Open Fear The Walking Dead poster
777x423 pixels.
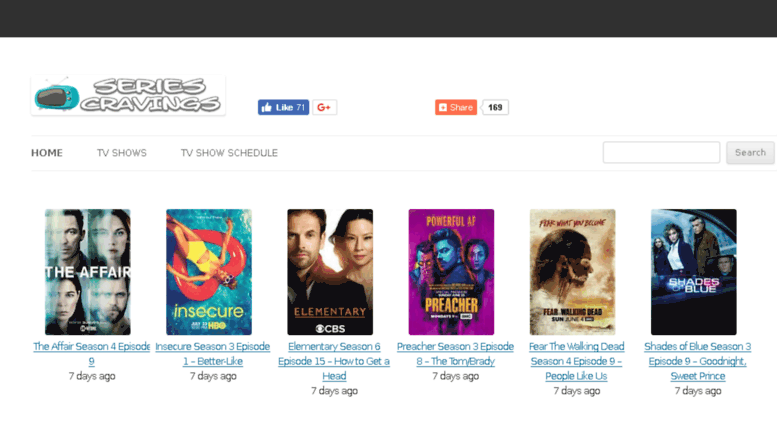(572, 272)
